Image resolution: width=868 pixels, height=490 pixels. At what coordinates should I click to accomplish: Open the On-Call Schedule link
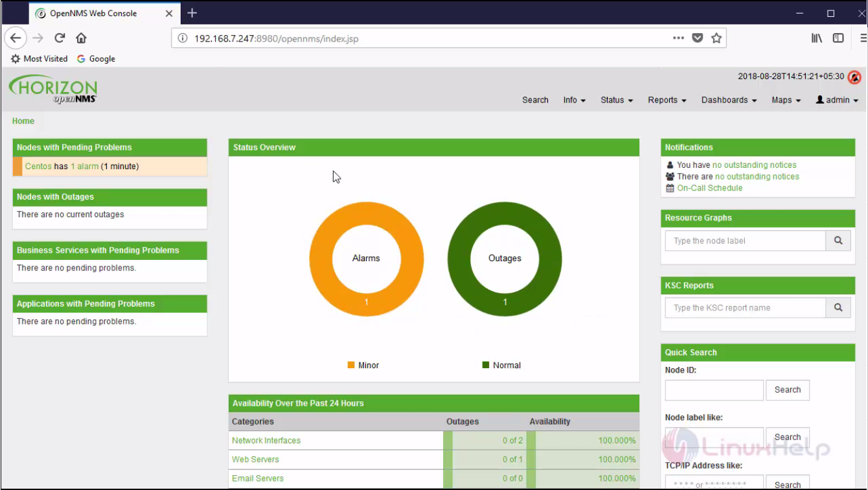(710, 188)
